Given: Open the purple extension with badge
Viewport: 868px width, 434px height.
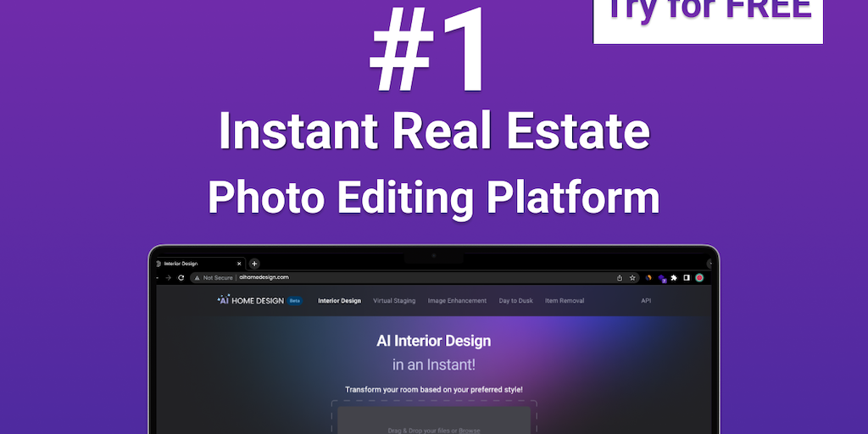Looking at the screenshot, I should click(x=661, y=278).
